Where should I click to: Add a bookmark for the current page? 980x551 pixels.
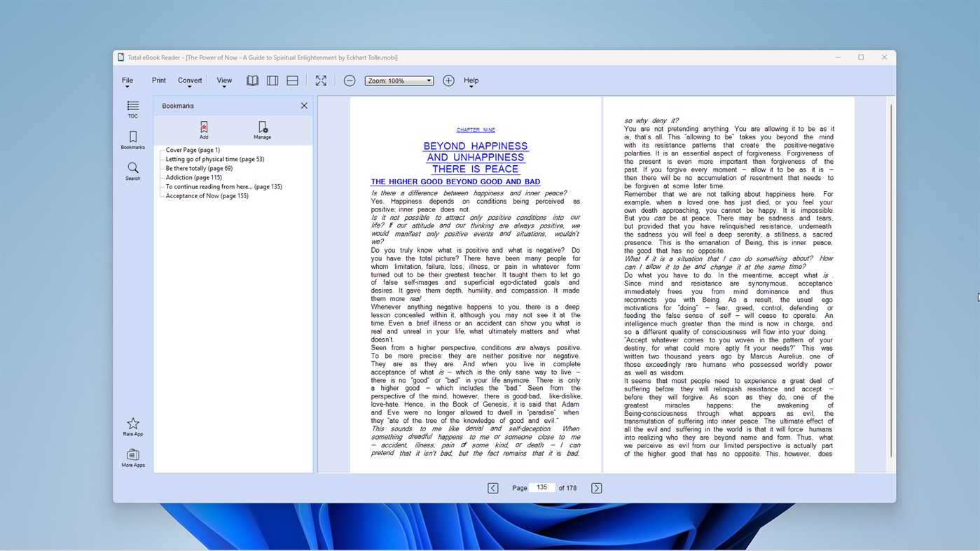coord(203,130)
